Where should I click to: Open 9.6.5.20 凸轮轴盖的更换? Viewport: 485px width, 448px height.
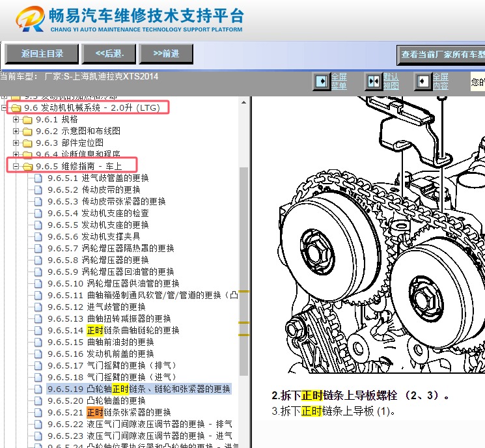96,401
